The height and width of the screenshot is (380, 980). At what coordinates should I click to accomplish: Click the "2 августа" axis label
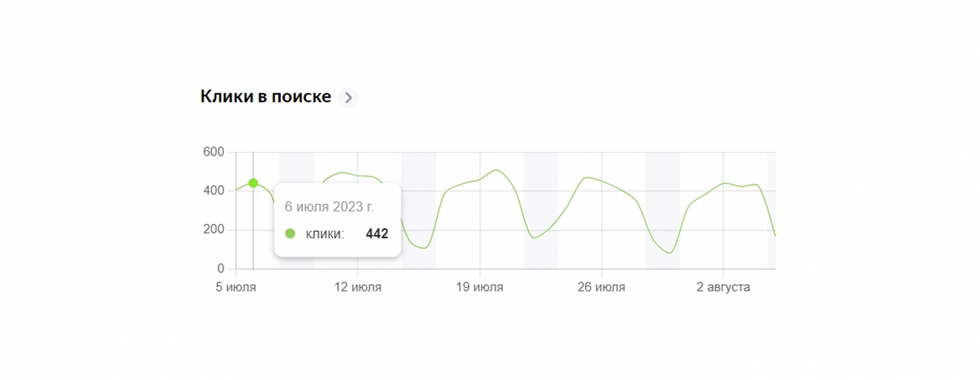click(723, 287)
